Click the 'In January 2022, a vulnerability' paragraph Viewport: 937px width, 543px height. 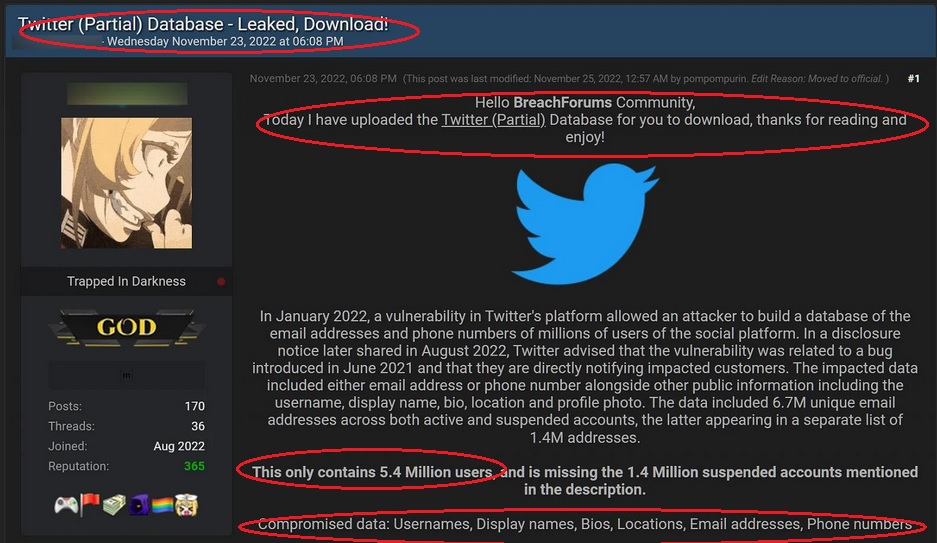click(x=584, y=376)
